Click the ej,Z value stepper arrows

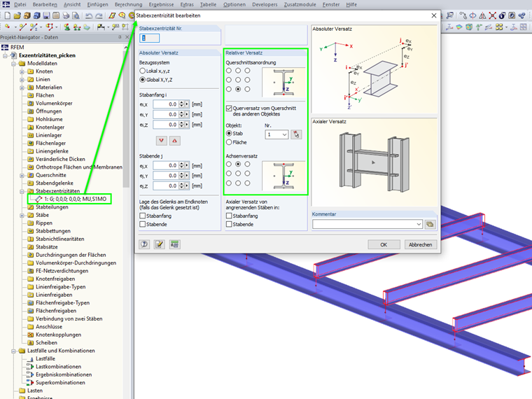pyautogui.click(x=181, y=186)
